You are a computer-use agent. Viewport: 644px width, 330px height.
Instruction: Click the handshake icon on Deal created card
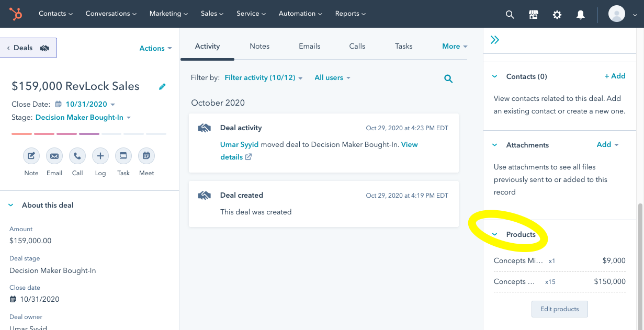(x=204, y=195)
